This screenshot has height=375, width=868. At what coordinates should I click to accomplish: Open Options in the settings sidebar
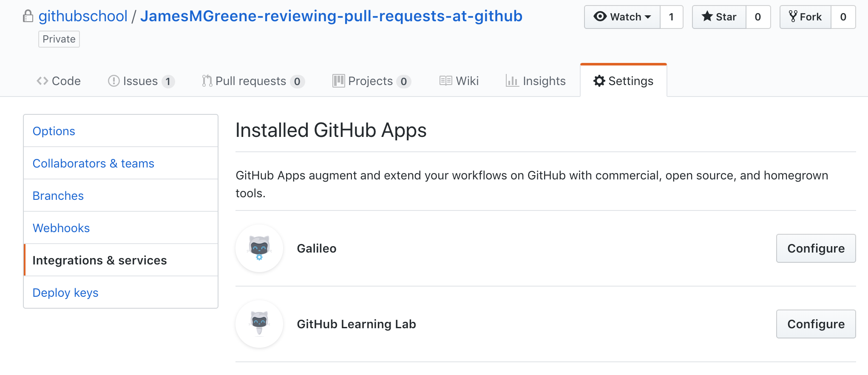tap(121, 131)
